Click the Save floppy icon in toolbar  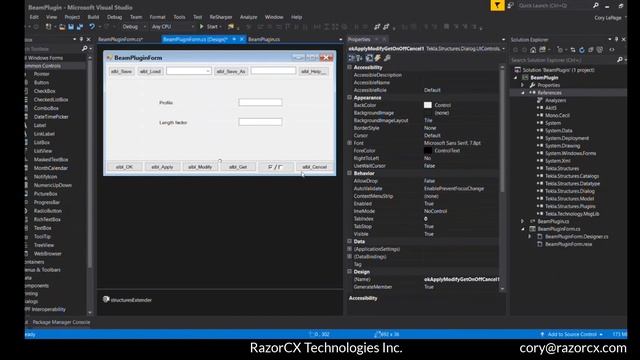click(71, 27)
